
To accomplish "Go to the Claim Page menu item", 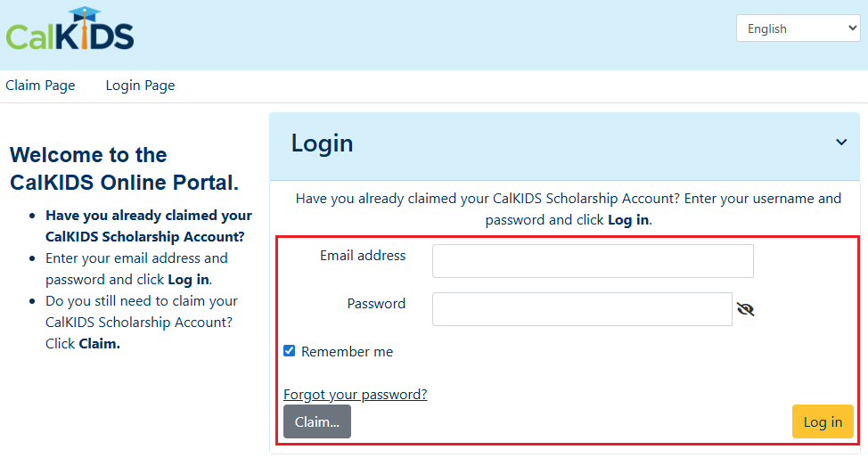I will (x=40, y=86).
